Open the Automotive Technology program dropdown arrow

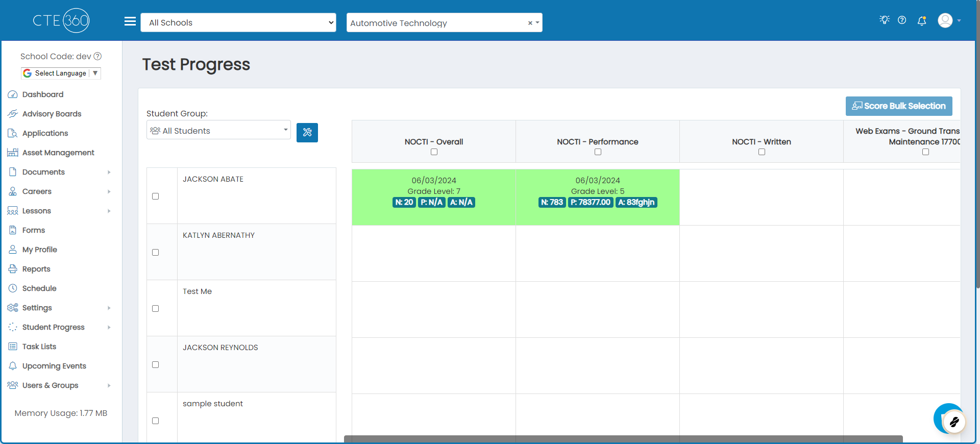click(537, 23)
